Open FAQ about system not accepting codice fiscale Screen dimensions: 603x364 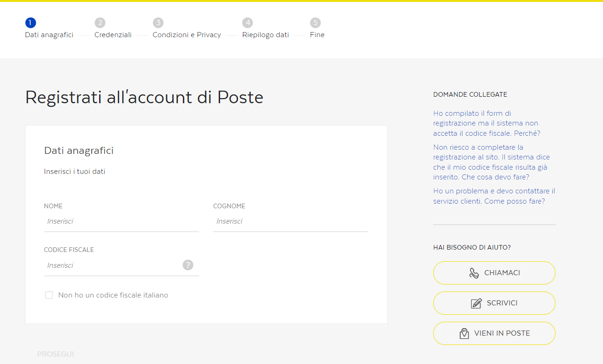(x=487, y=123)
